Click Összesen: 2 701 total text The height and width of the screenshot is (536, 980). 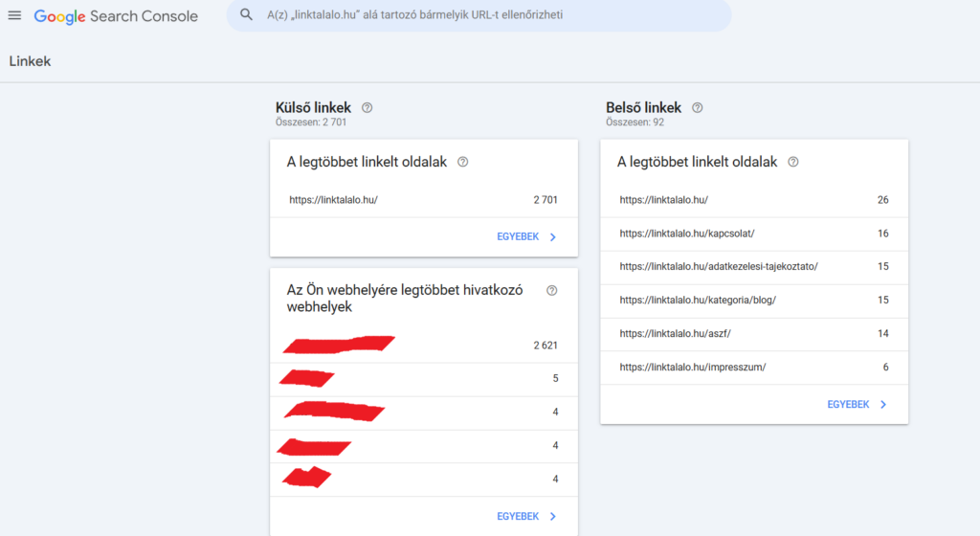[311, 123]
